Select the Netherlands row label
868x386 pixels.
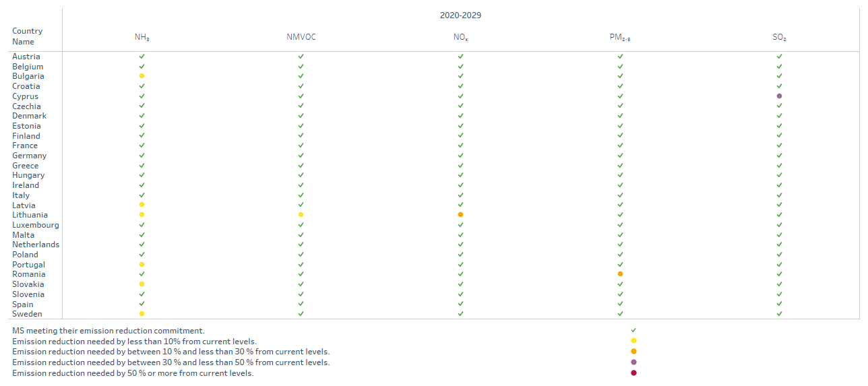click(36, 245)
